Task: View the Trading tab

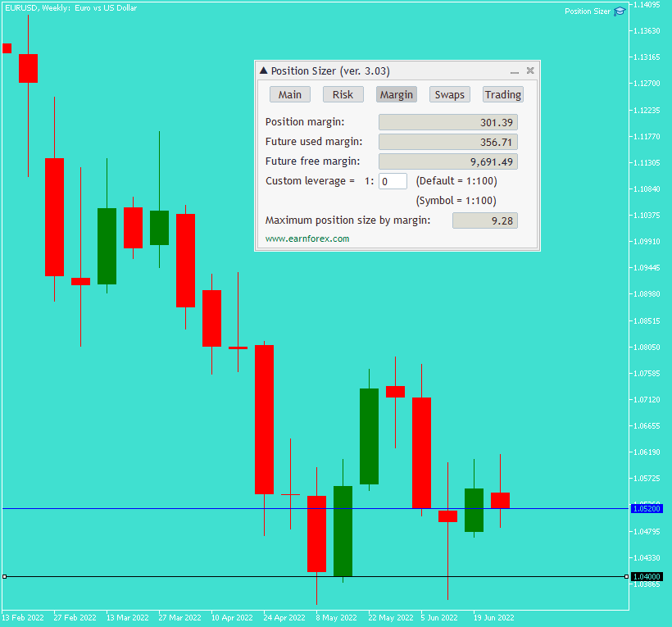Action: click(502, 94)
